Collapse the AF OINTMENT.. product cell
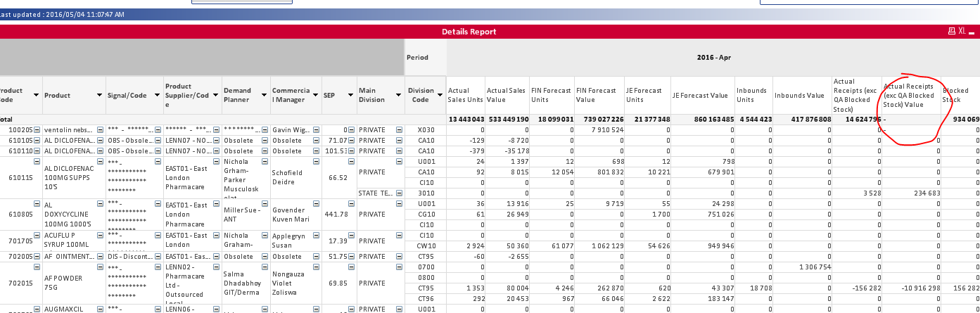The image size is (980, 313). 100,256
